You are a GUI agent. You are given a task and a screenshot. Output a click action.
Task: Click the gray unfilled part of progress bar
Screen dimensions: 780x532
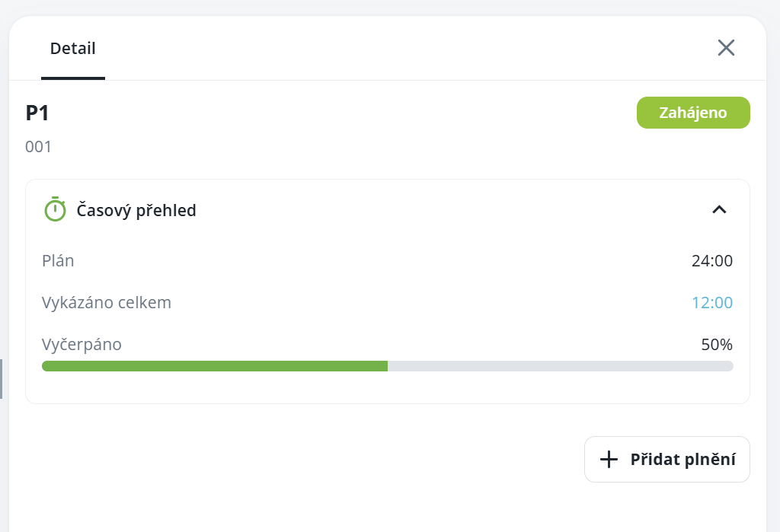coord(560,366)
